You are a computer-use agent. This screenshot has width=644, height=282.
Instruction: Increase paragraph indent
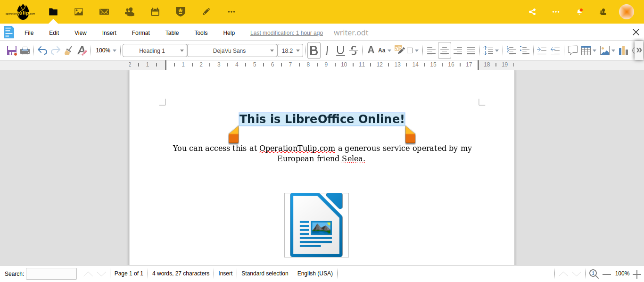click(542, 50)
